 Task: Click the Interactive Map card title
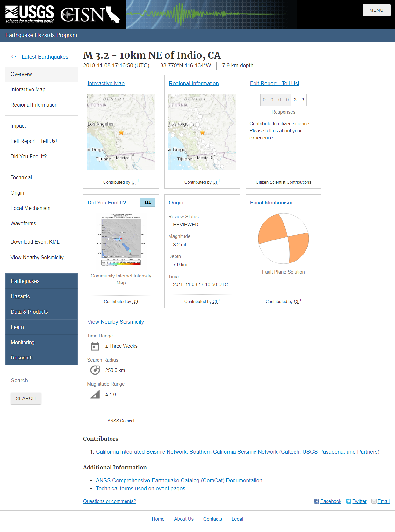(106, 83)
